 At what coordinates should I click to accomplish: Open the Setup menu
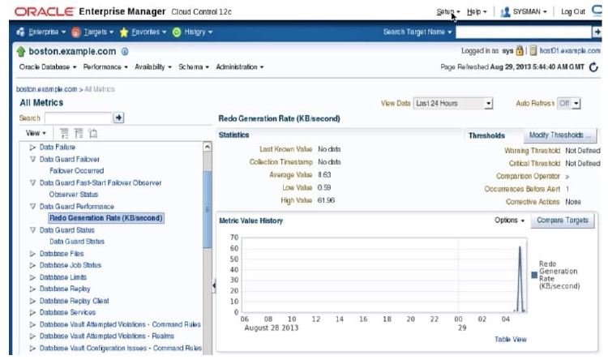(x=447, y=11)
